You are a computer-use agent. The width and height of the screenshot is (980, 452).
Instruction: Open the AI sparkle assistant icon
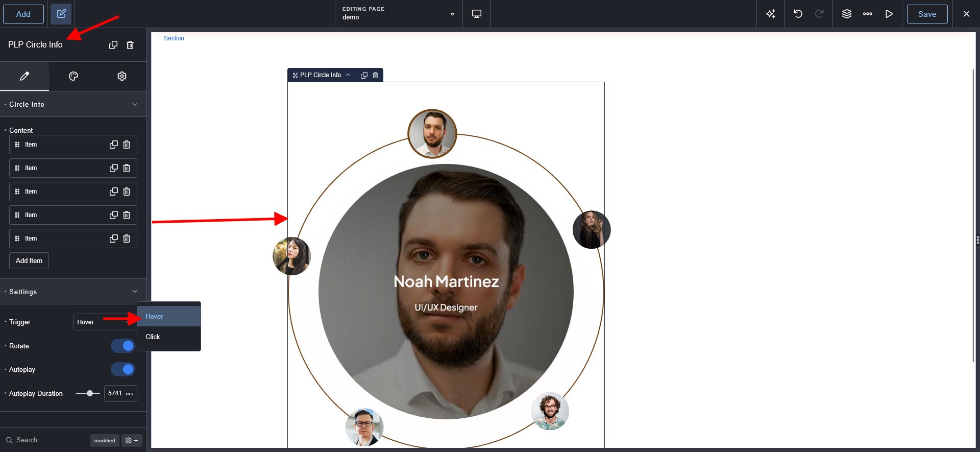tap(771, 14)
